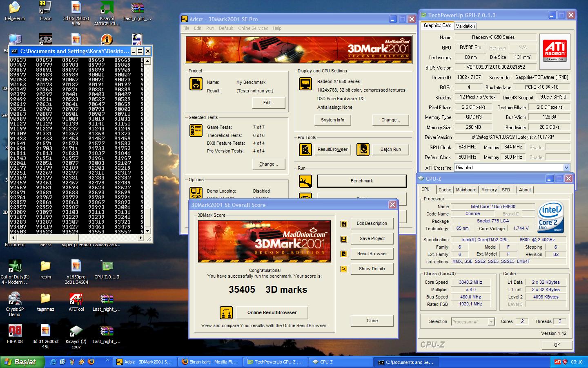Launch the Fraps desktop shortcut
The width and height of the screenshot is (588, 368).
pyautogui.click(x=45, y=11)
